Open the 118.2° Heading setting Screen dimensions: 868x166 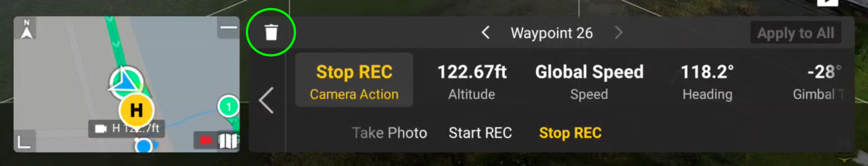707,82
